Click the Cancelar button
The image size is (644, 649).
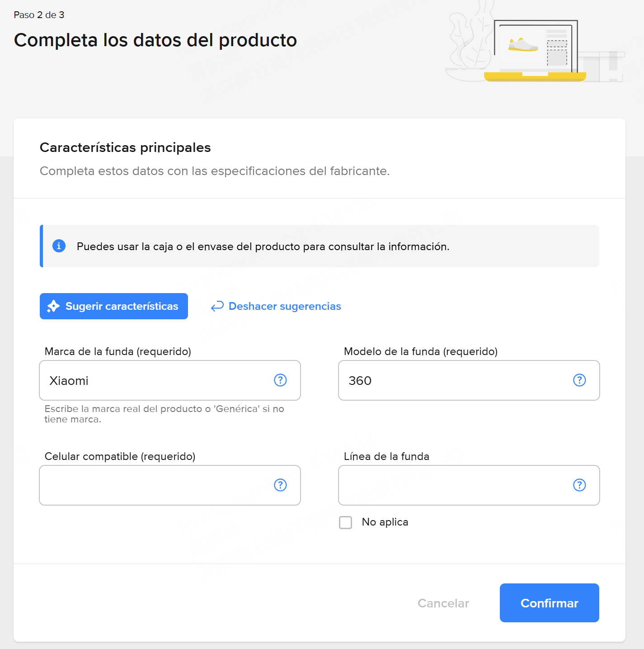click(x=443, y=603)
